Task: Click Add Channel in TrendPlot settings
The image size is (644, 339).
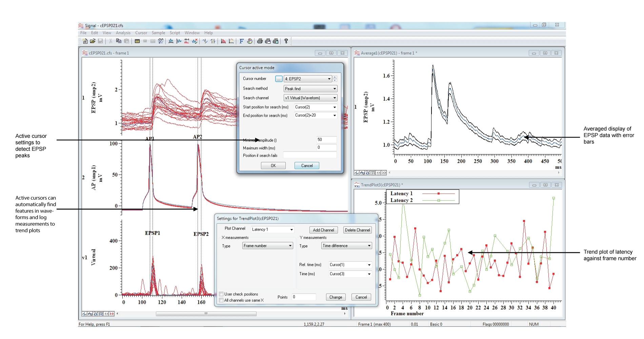Action: tap(323, 230)
